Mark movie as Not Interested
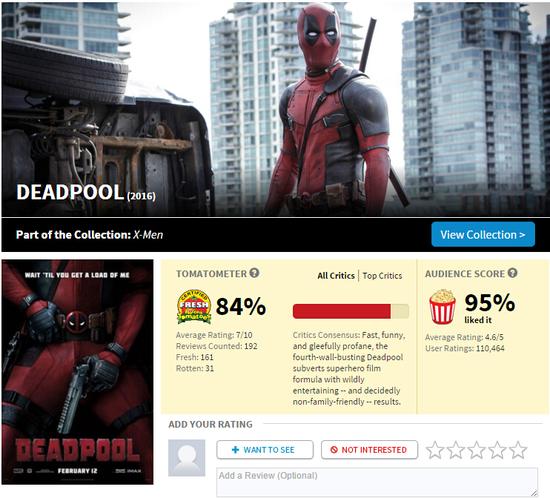This screenshot has height=498, width=550. point(369,450)
